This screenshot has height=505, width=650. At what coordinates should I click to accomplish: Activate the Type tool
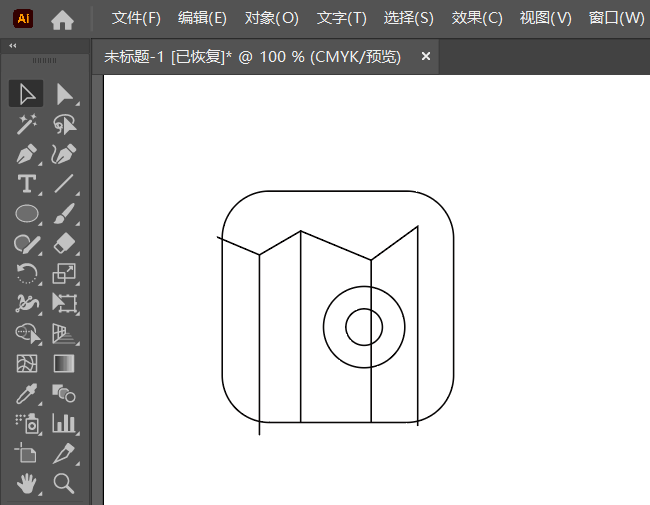(x=27, y=184)
